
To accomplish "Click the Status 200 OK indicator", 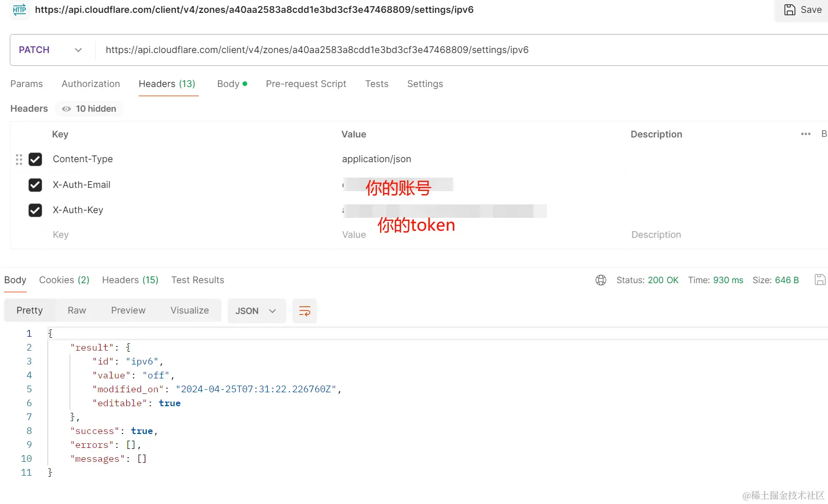I will [x=647, y=280].
